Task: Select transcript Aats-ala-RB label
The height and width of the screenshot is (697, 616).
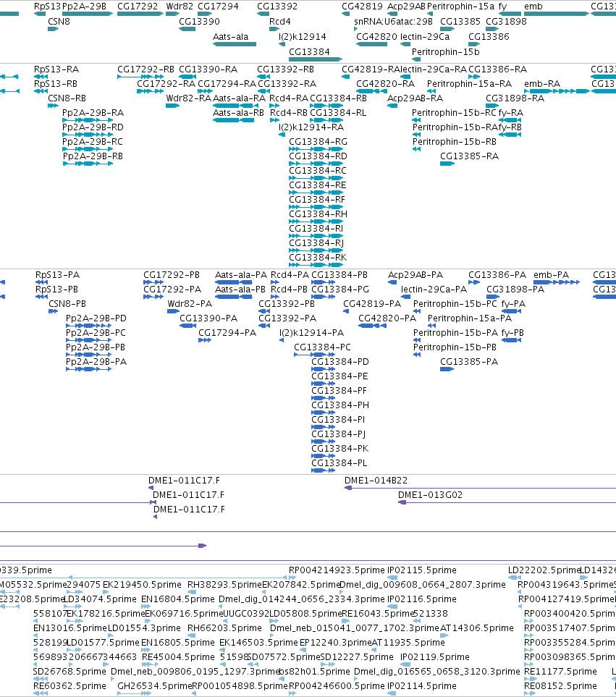Action: [x=238, y=112]
